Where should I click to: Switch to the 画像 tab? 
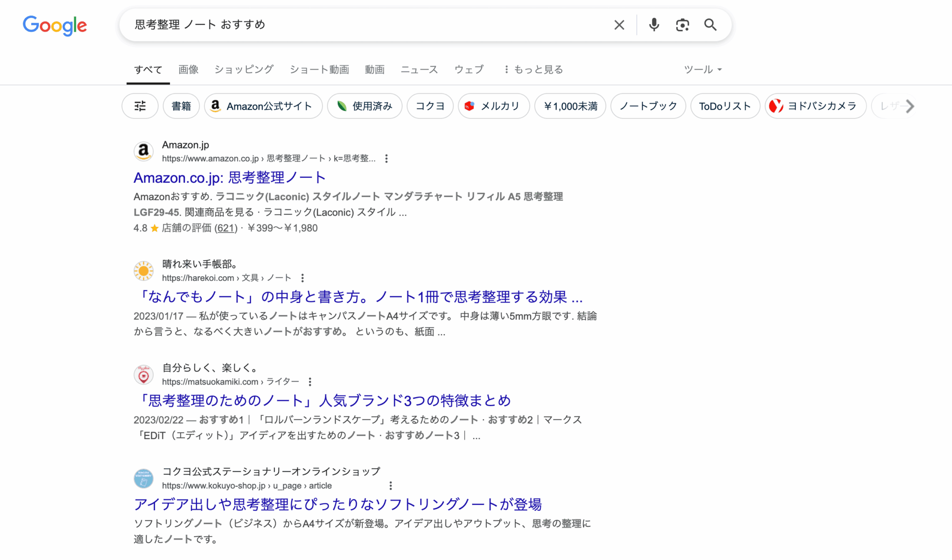[x=189, y=70]
